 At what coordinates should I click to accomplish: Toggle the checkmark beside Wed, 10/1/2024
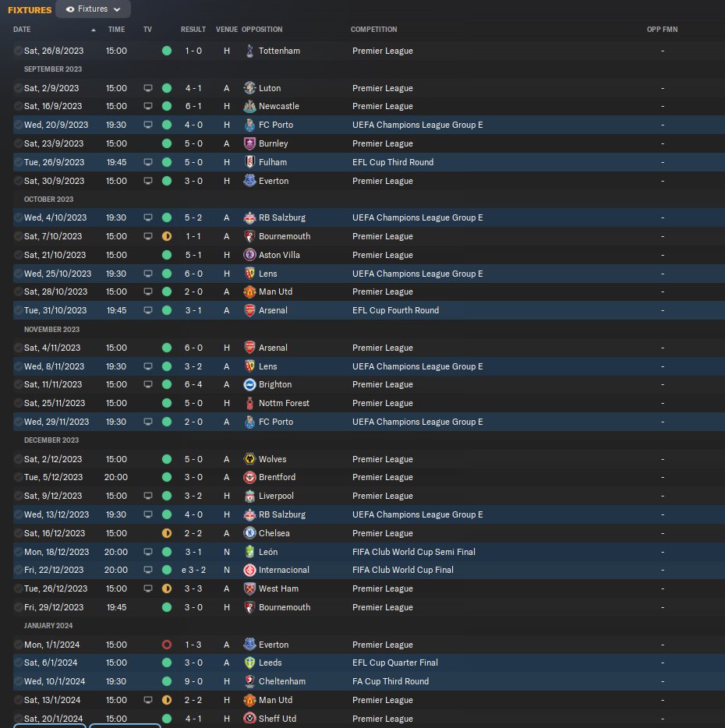point(18,681)
